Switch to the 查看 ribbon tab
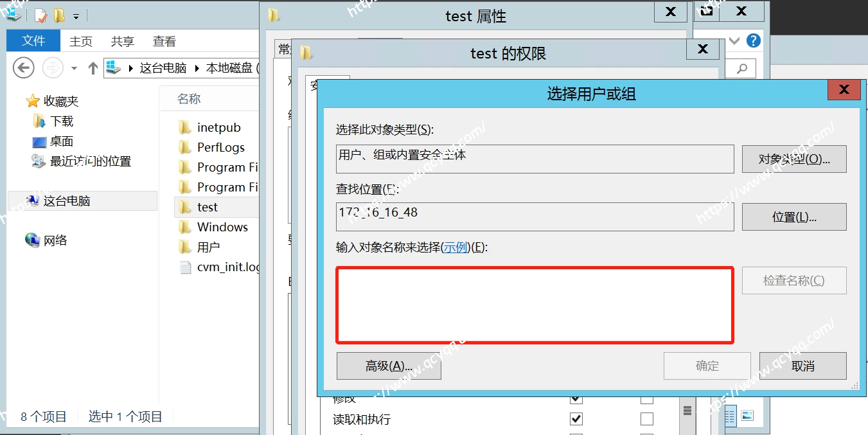Screen dimensions: 868x435 (x=164, y=42)
